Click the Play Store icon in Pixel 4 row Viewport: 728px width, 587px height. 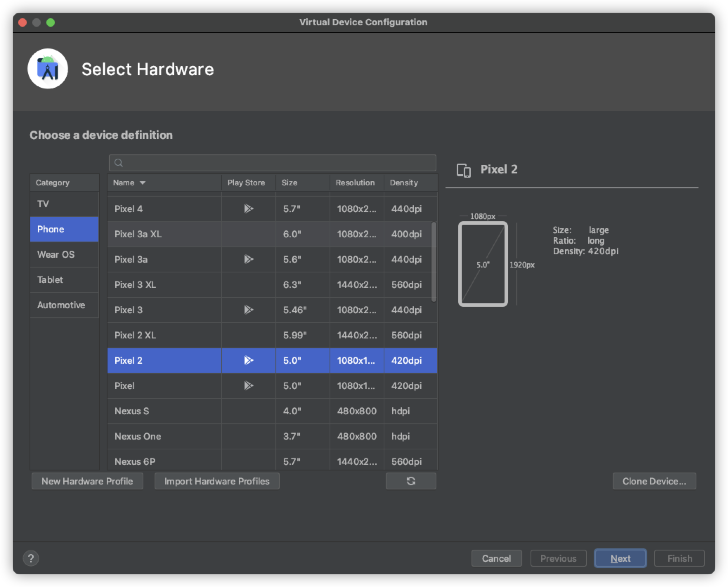[248, 209]
